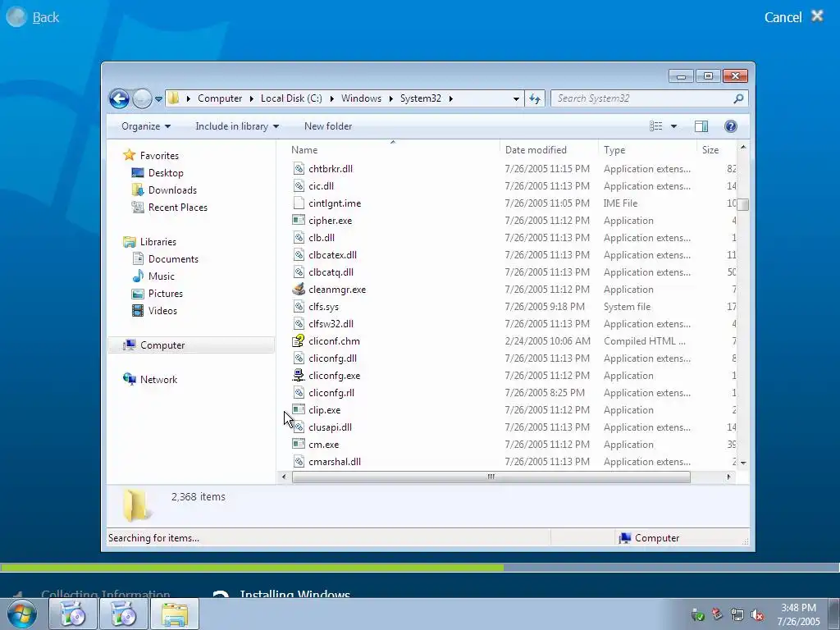Click inside the Search System32 field

tap(643, 98)
